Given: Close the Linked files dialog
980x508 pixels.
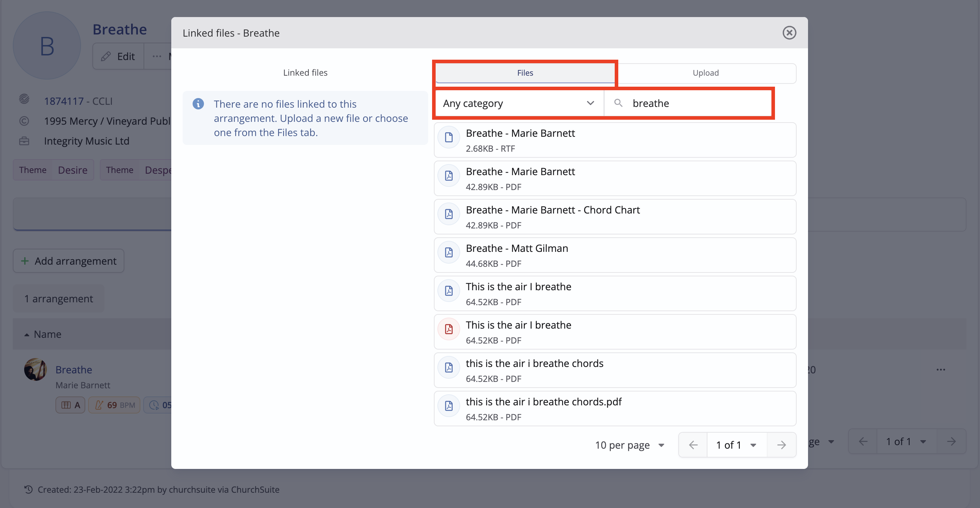Looking at the screenshot, I should click(789, 33).
